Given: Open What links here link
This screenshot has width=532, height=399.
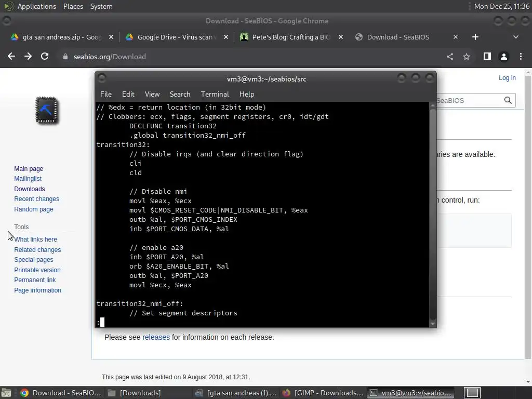Looking at the screenshot, I should tap(36, 239).
